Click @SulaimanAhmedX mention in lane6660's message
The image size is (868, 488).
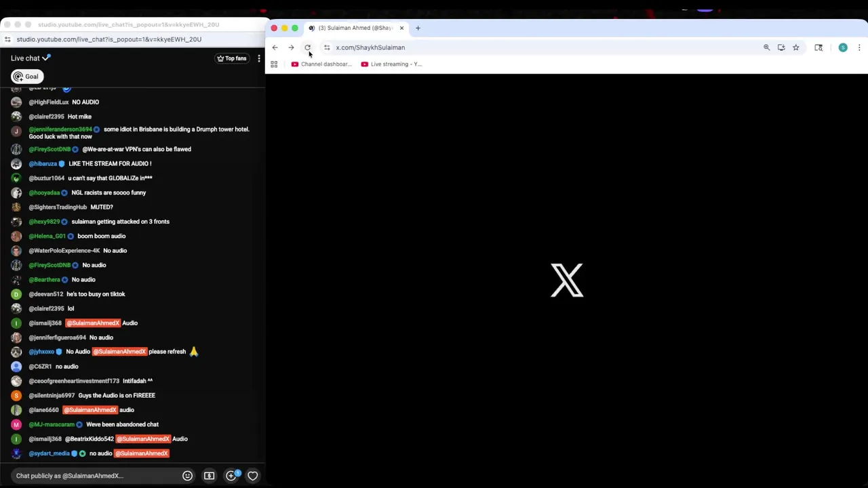tap(90, 410)
